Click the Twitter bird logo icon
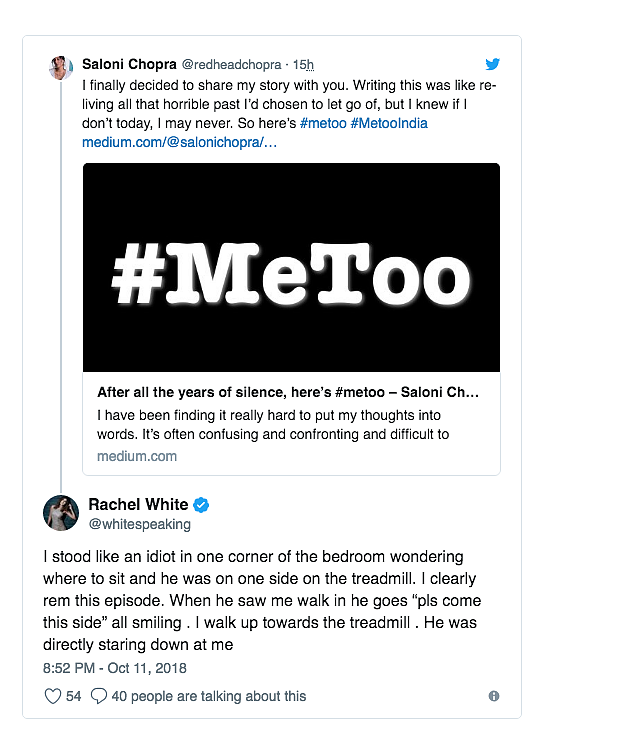Viewport: 618px width, 739px height. coord(492,64)
